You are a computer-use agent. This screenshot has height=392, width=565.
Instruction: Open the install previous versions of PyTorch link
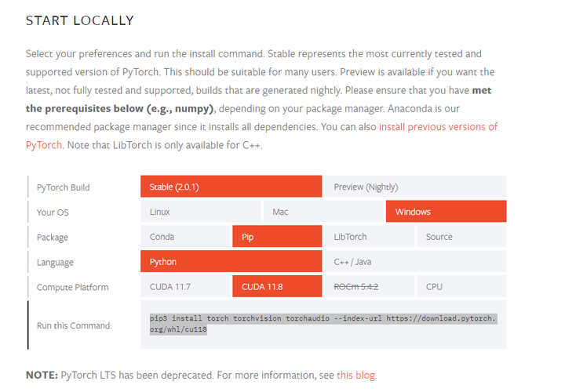(438, 127)
